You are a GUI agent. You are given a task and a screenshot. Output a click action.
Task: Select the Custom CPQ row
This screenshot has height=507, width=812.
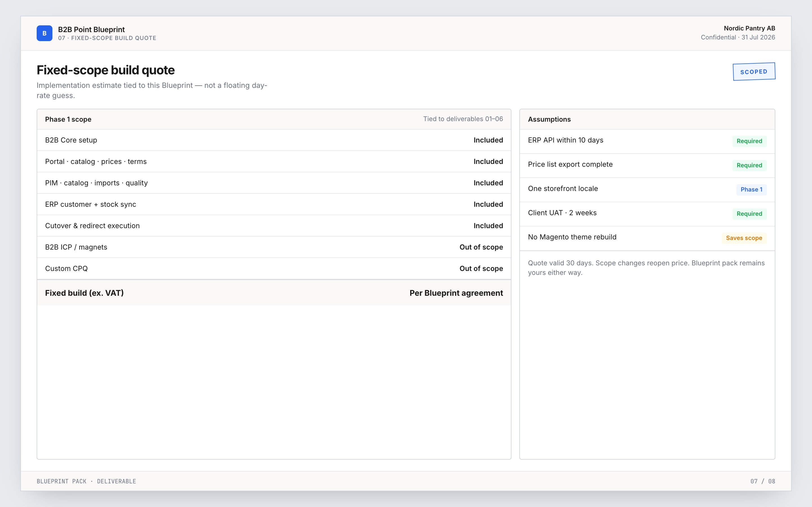pos(274,269)
